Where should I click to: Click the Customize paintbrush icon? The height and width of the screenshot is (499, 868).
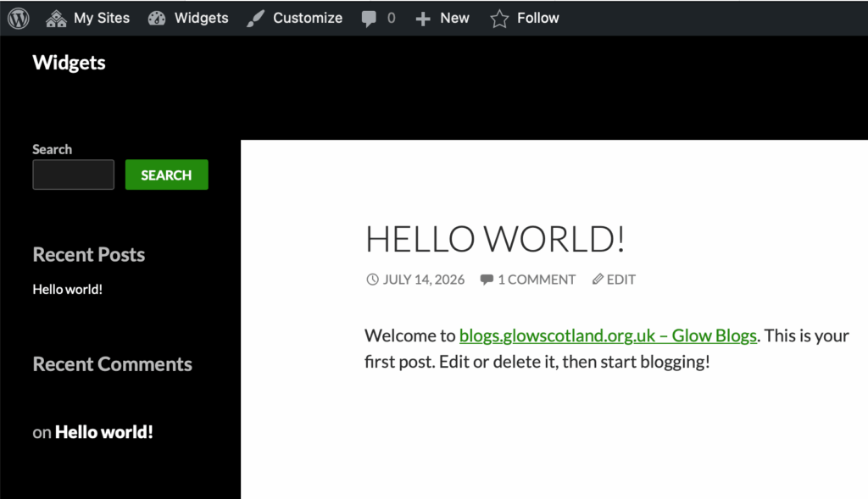pos(255,19)
